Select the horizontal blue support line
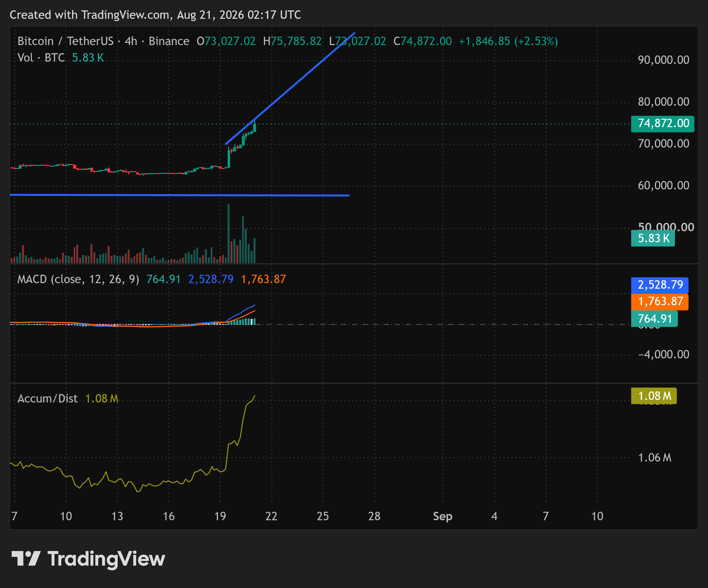The image size is (708, 588). click(x=180, y=195)
